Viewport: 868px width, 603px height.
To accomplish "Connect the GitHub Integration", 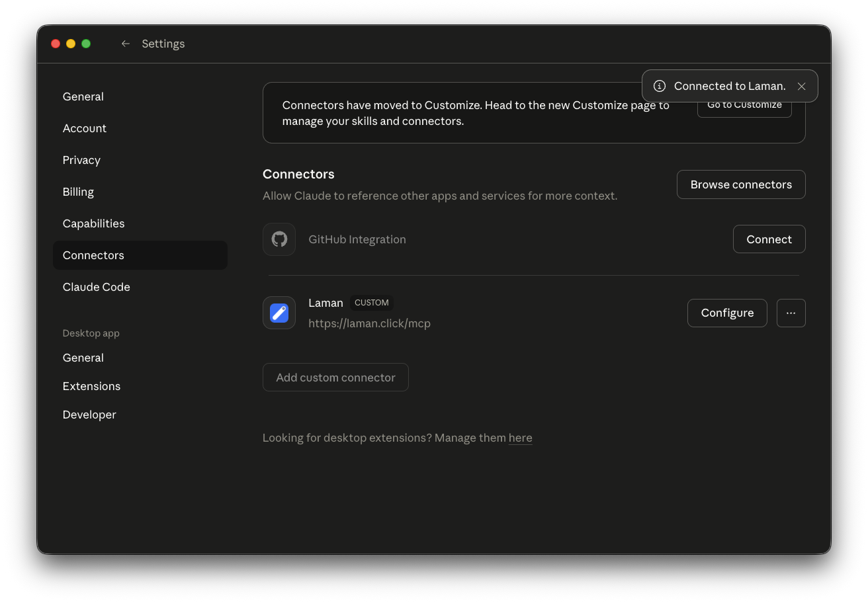I will 769,239.
